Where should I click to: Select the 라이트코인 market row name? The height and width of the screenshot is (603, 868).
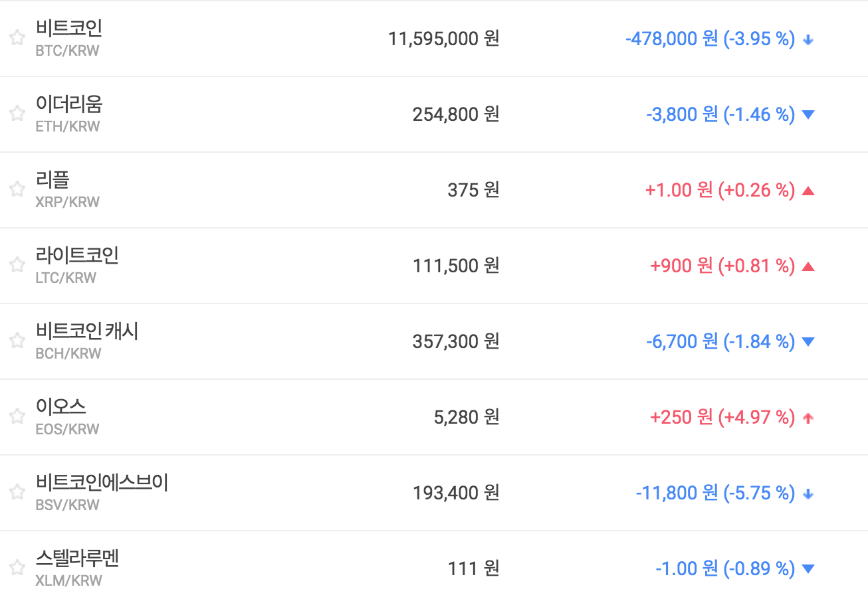click(77, 256)
